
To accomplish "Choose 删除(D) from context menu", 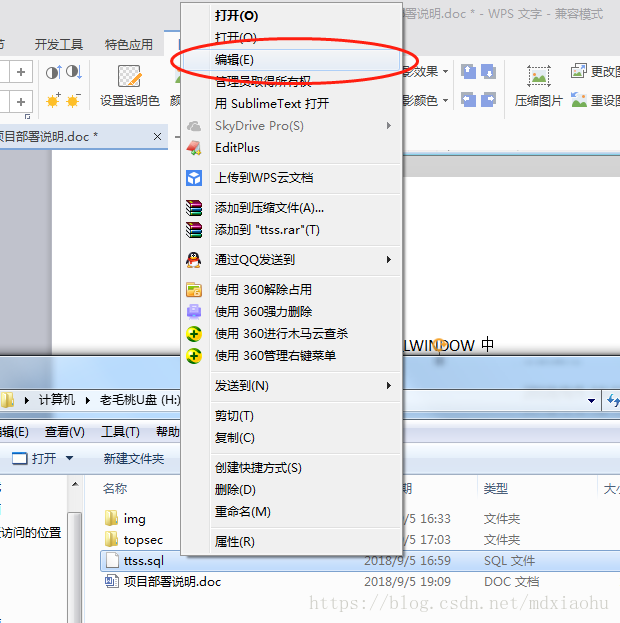I will pyautogui.click(x=235, y=490).
